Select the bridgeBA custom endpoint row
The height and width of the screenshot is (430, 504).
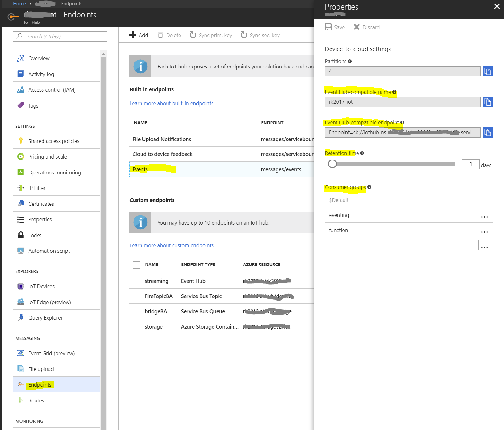(221, 311)
